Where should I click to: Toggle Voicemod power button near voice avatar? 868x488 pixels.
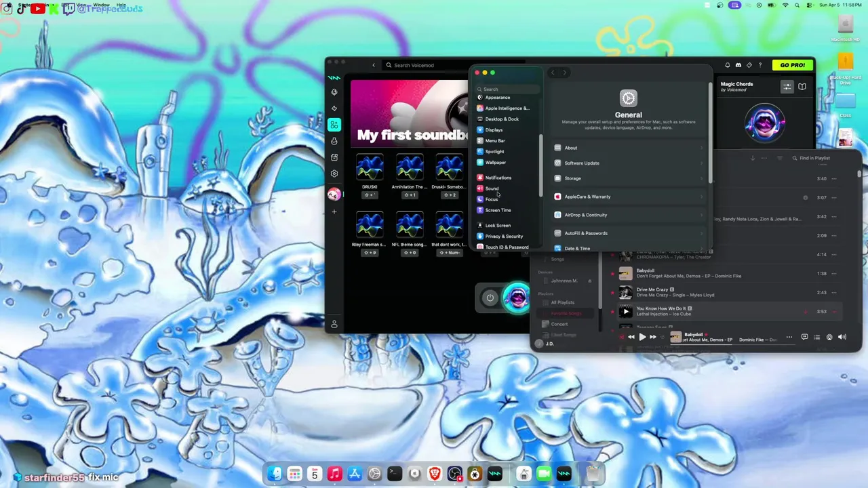(490, 298)
